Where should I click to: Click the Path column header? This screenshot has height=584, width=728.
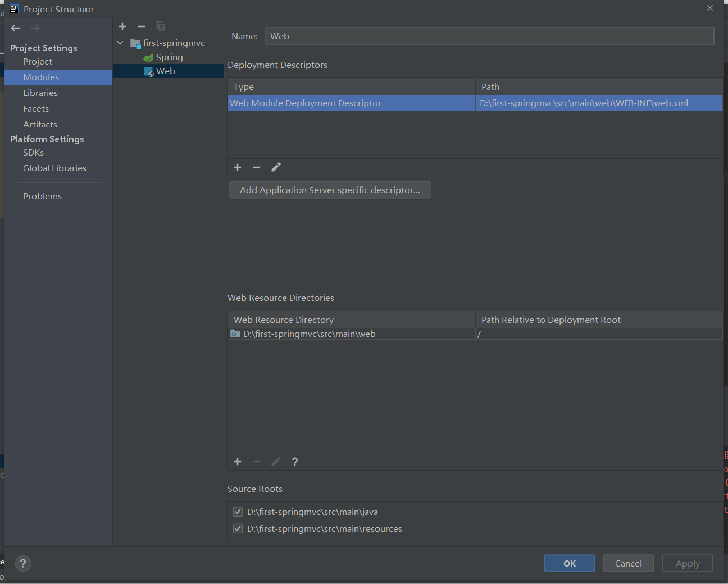click(599, 87)
